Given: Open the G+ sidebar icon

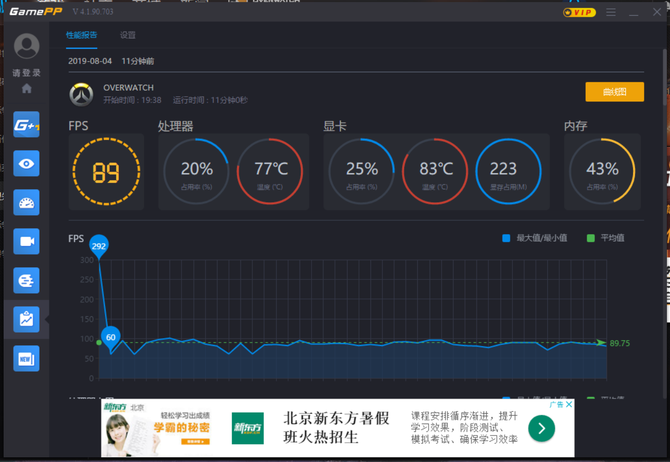Looking at the screenshot, I should (x=26, y=124).
